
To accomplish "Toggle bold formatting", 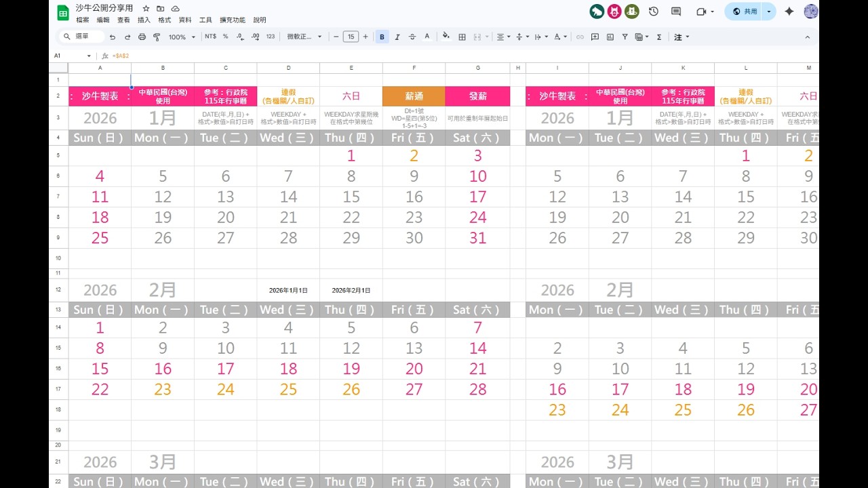I will coord(382,37).
